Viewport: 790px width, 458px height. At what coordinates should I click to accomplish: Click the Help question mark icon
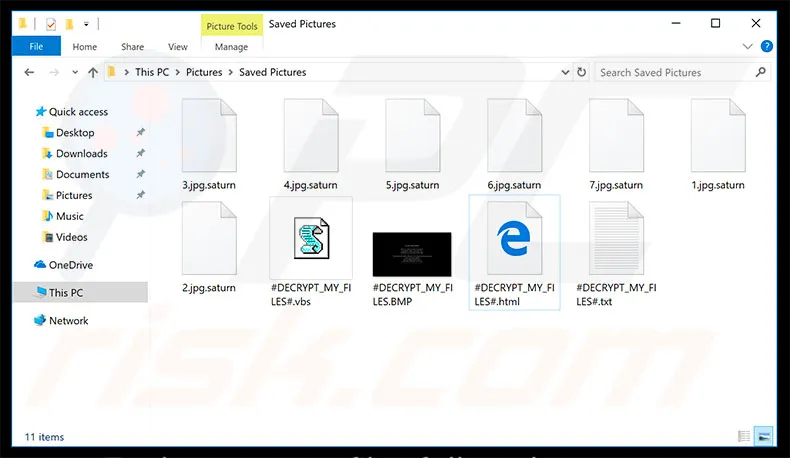767,46
